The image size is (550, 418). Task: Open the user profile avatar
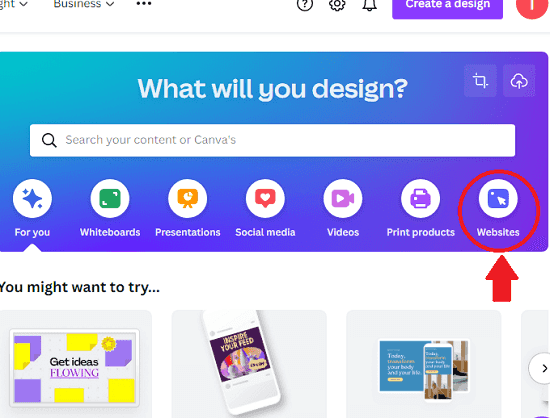(532, 5)
